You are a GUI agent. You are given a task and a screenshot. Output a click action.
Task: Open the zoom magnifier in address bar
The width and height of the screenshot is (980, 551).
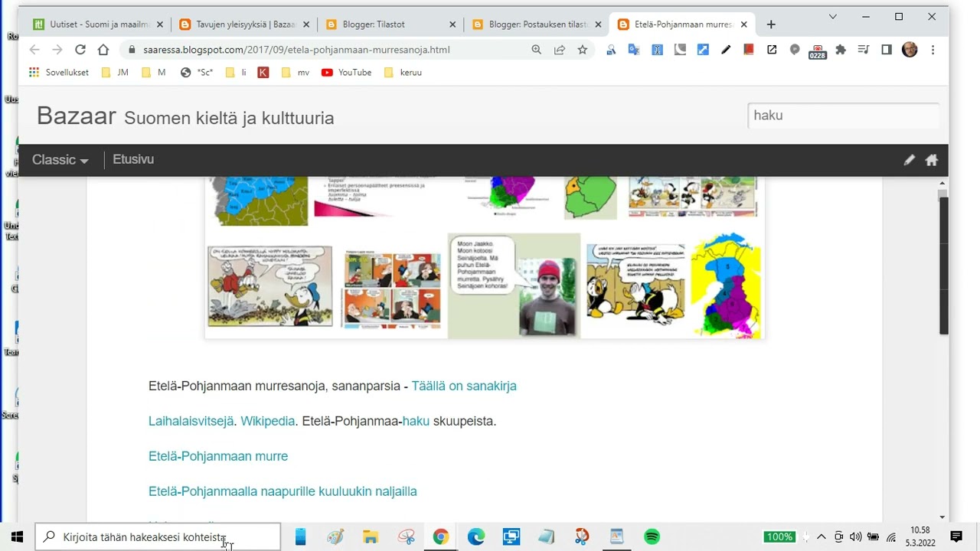pos(537,50)
